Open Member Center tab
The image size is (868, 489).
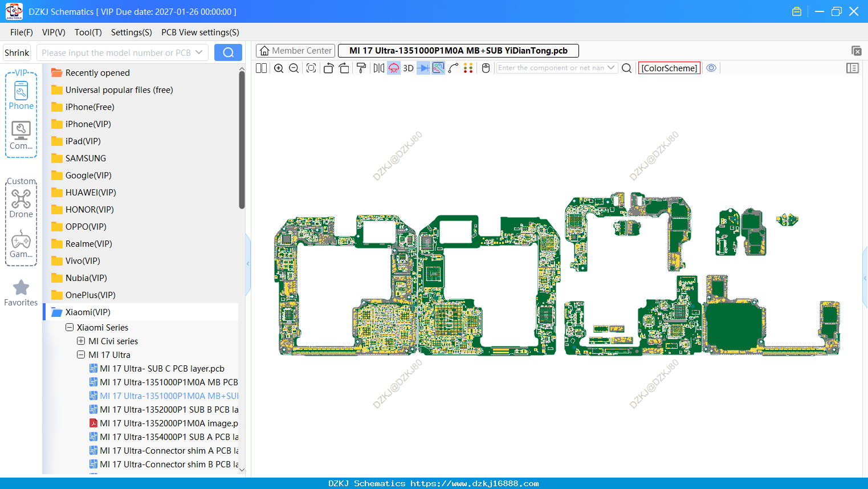(295, 51)
